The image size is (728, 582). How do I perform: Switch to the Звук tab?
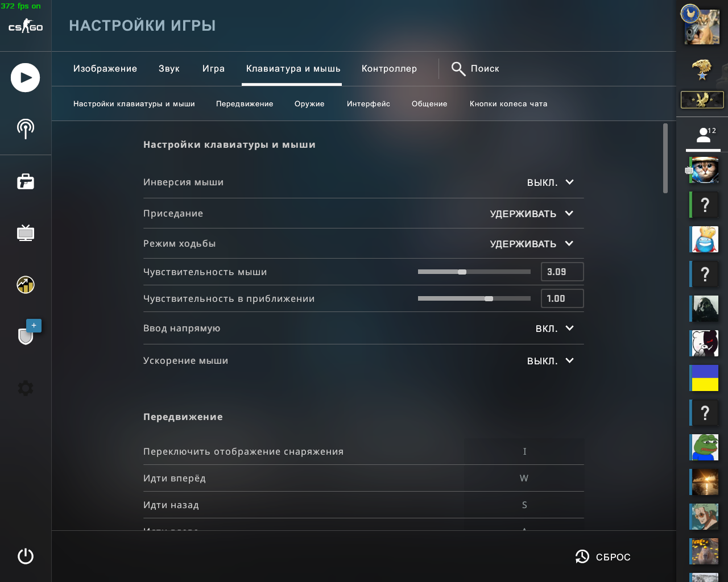169,69
